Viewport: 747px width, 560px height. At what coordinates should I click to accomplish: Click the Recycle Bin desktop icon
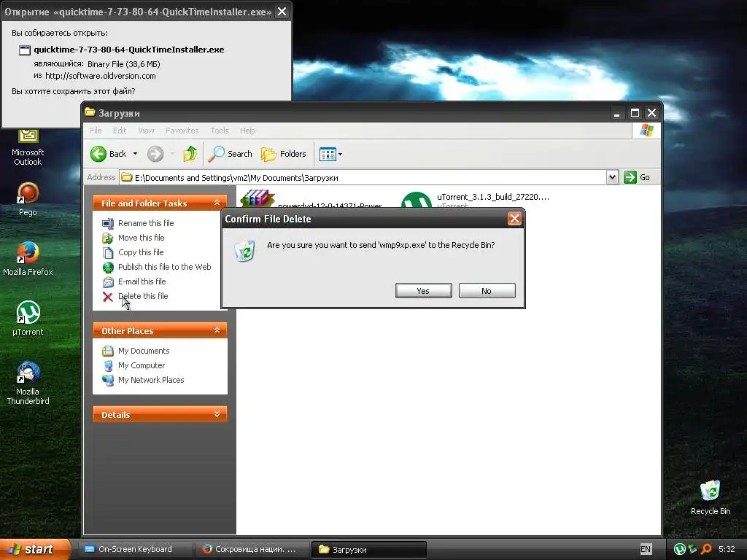tap(711, 491)
